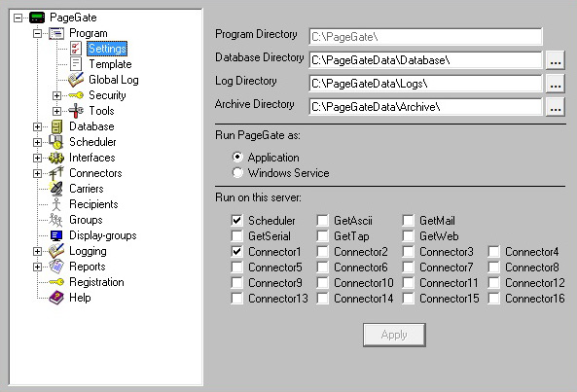577x392 pixels.
Task: Open the Registration tree item
Action: (96, 282)
